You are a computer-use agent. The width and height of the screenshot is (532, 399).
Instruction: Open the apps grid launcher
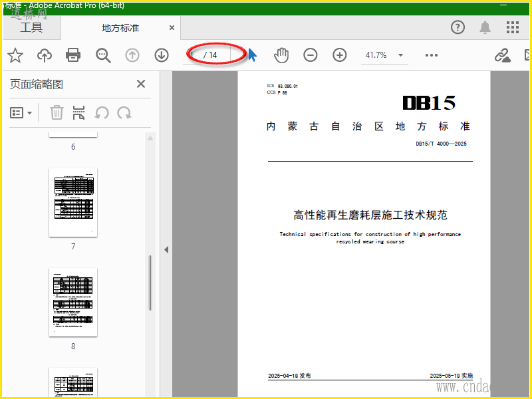click(512, 27)
